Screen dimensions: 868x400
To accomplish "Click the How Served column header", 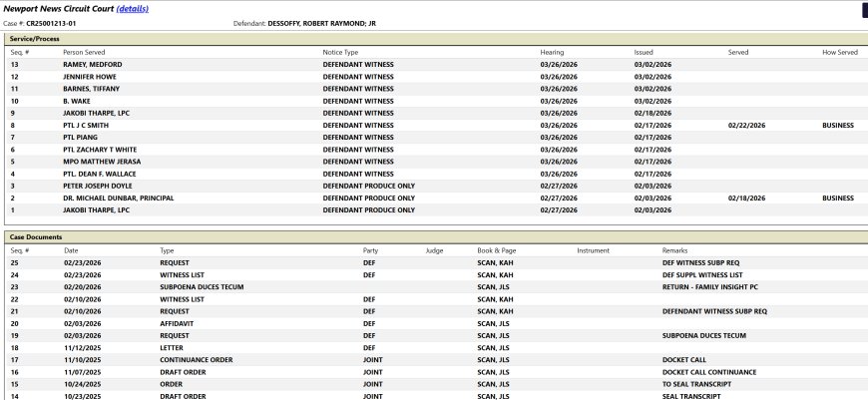I will (839, 52).
